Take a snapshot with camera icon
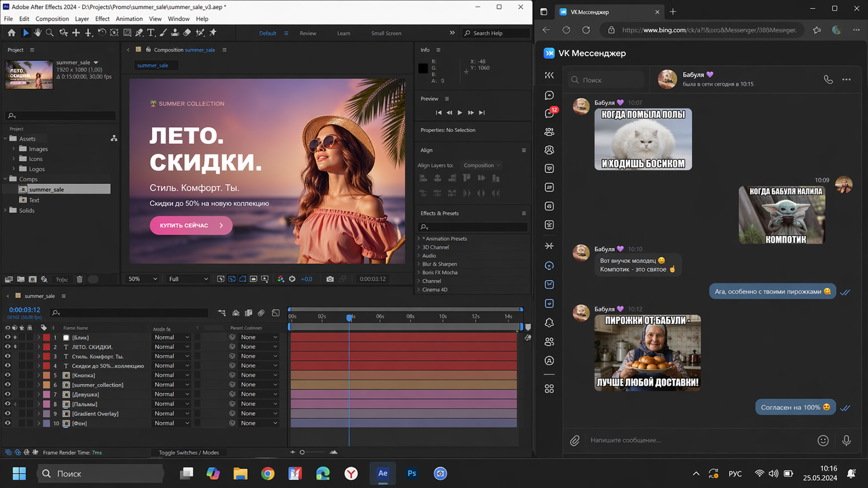 tap(330, 279)
